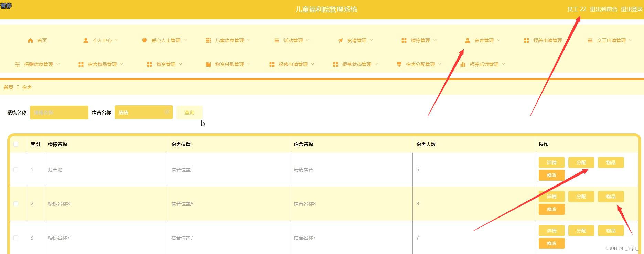Click the squares icon for 领养申请管理
644x254 pixels.
(x=526, y=40)
